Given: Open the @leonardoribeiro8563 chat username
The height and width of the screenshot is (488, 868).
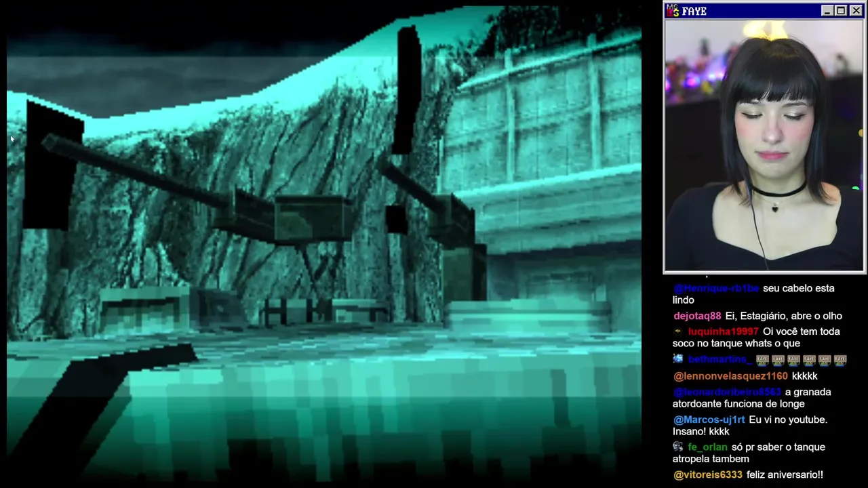Looking at the screenshot, I should click(x=728, y=392).
